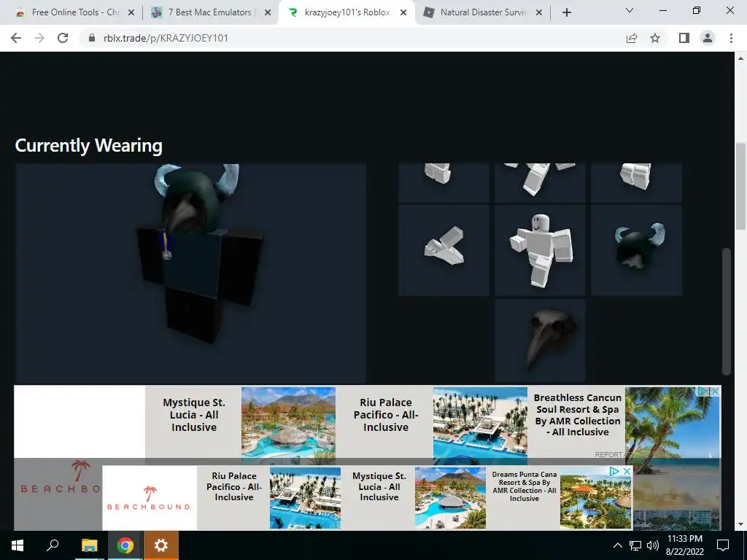Viewport: 747px width, 560px height.
Task: Bookmark this page with the star
Action: [x=656, y=38]
